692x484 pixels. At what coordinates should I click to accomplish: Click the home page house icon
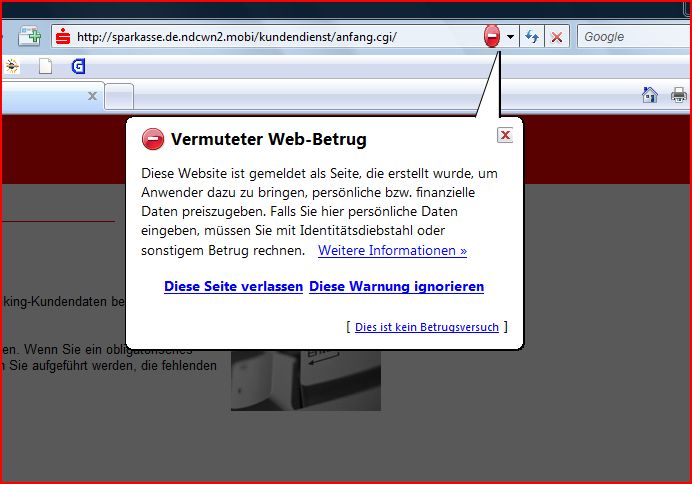tap(650, 94)
